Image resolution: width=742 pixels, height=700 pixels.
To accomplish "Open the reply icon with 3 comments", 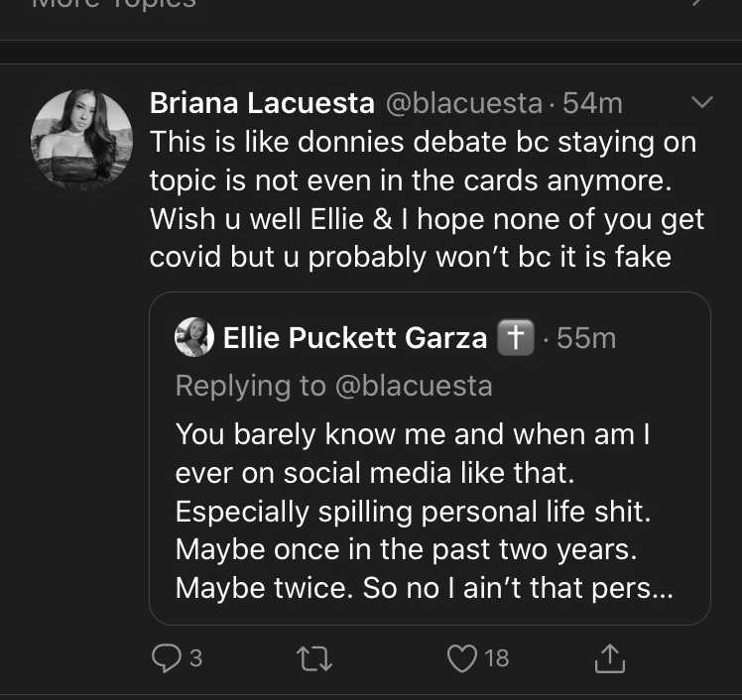I will [166, 658].
